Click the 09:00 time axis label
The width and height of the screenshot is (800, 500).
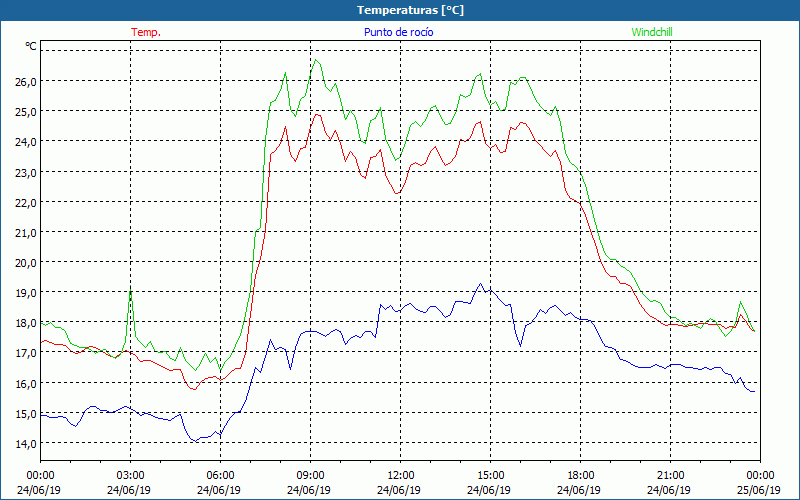coord(311,476)
